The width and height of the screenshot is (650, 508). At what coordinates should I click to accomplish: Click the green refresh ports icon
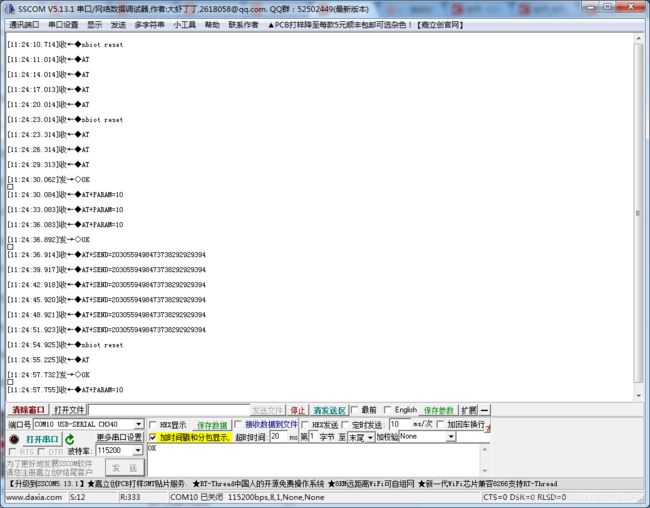[70, 440]
